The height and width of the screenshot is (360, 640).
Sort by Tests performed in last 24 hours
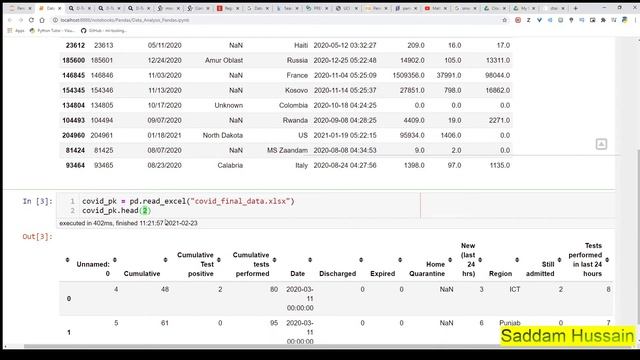(607, 260)
